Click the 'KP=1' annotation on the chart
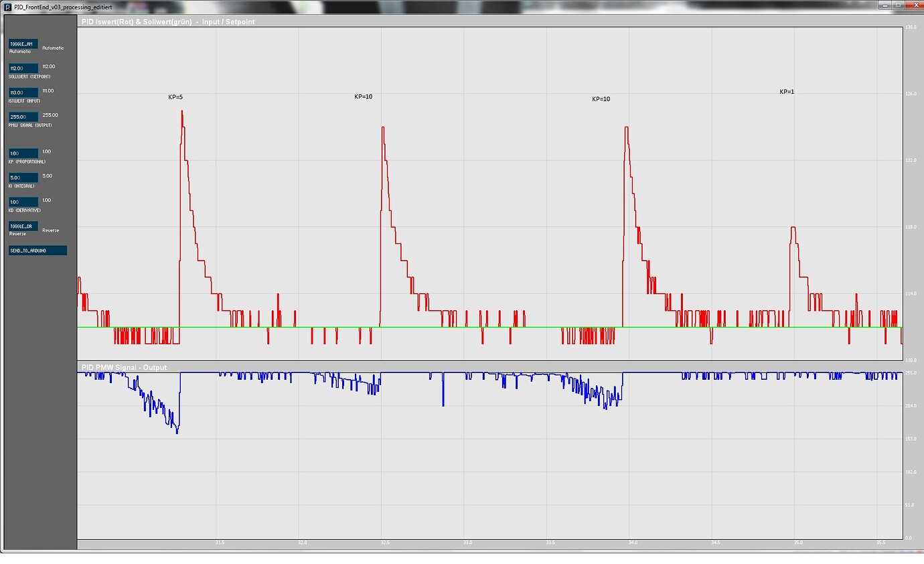This screenshot has width=924, height=564. point(787,92)
